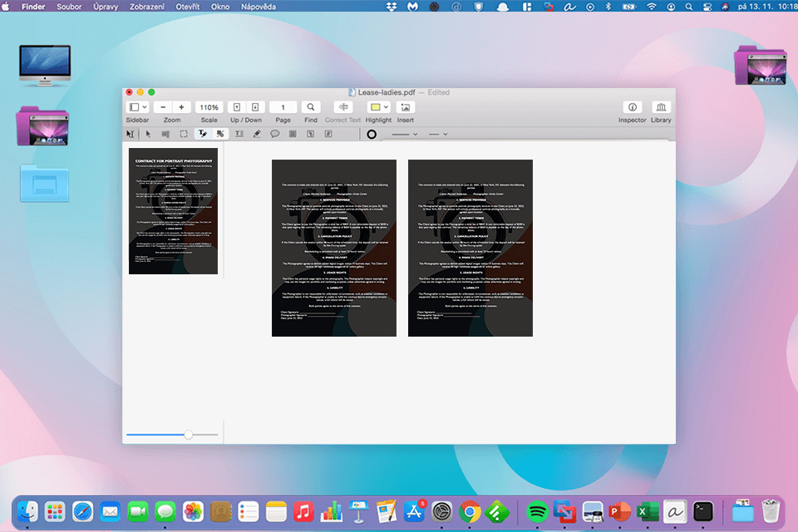Open the Okno menu
798x532 pixels.
point(220,7)
